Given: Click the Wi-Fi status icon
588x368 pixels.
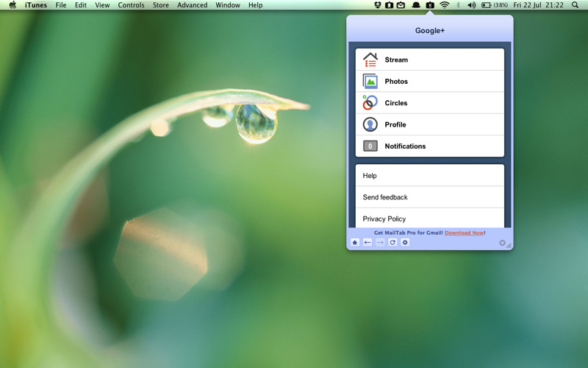Looking at the screenshot, I should 445,5.
